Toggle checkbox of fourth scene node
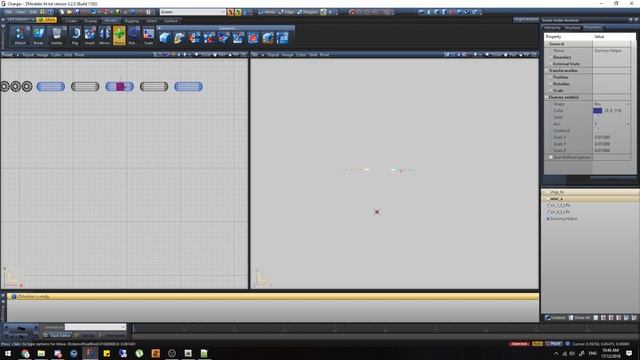This screenshot has width=640, height=360. coord(548,212)
